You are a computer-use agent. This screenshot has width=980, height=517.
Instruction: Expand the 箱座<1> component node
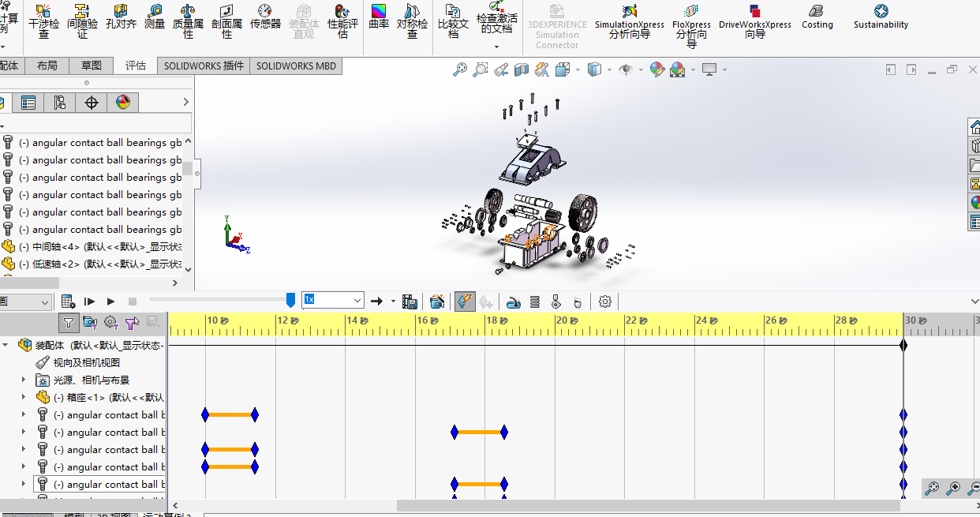[x=23, y=397]
